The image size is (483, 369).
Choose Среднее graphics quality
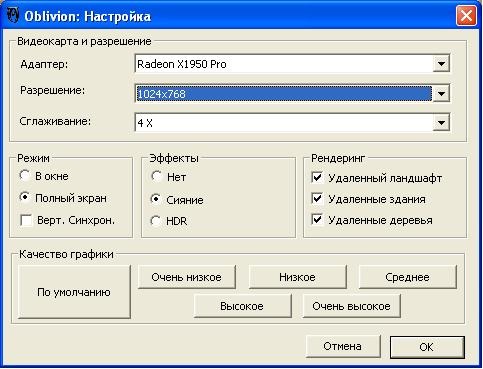pos(407,277)
